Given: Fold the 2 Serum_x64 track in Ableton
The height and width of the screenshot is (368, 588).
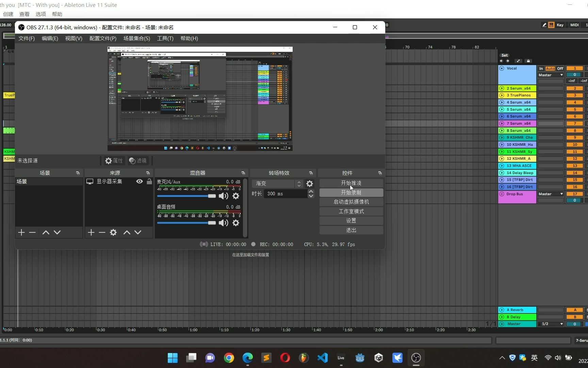Looking at the screenshot, I should pyautogui.click(x=502, y=88).
